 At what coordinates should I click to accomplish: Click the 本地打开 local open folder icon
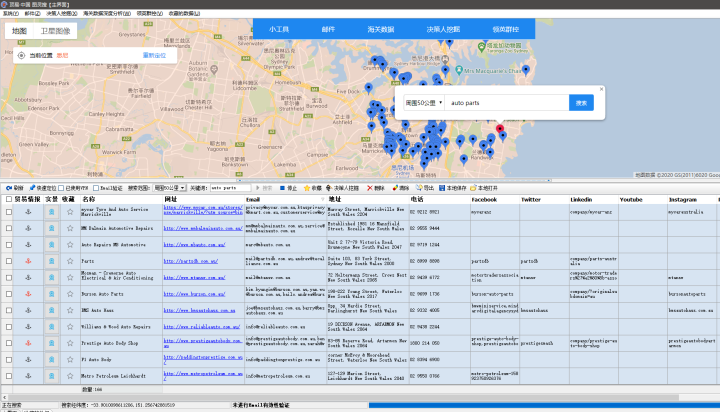tap(473, 188)
